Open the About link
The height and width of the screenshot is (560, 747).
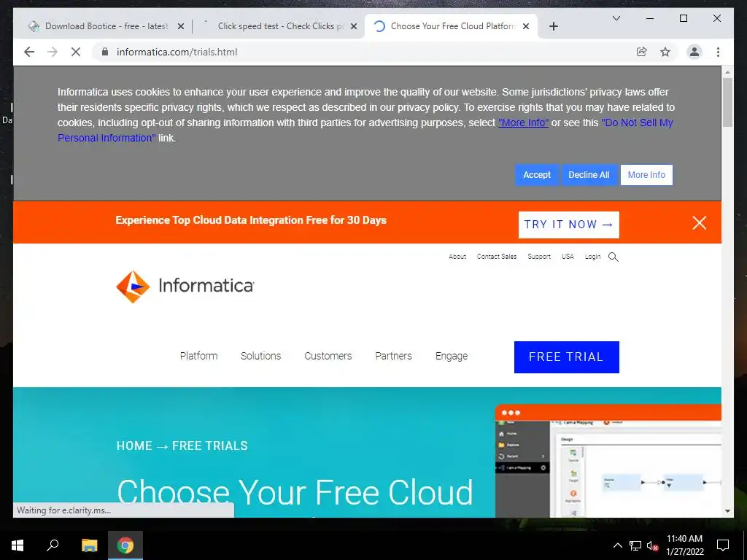pos(457,256)
